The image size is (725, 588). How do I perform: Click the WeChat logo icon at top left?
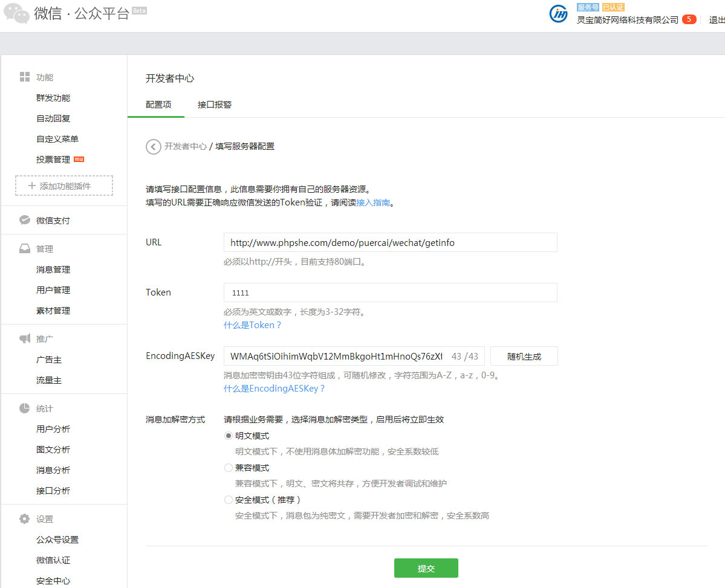click(16, 14)
